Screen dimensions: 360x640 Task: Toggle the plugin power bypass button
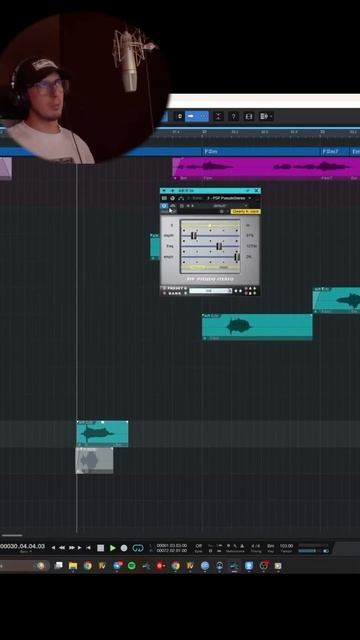(164, 206)
